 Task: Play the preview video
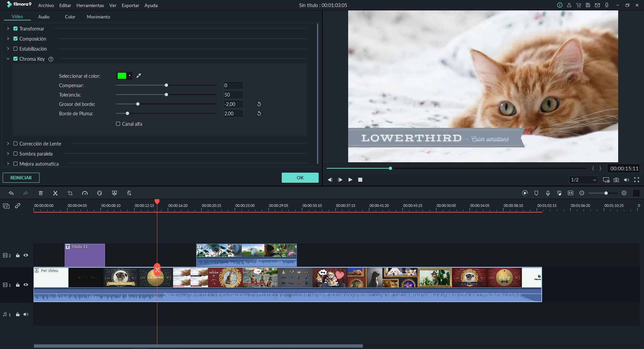(350, 180)
